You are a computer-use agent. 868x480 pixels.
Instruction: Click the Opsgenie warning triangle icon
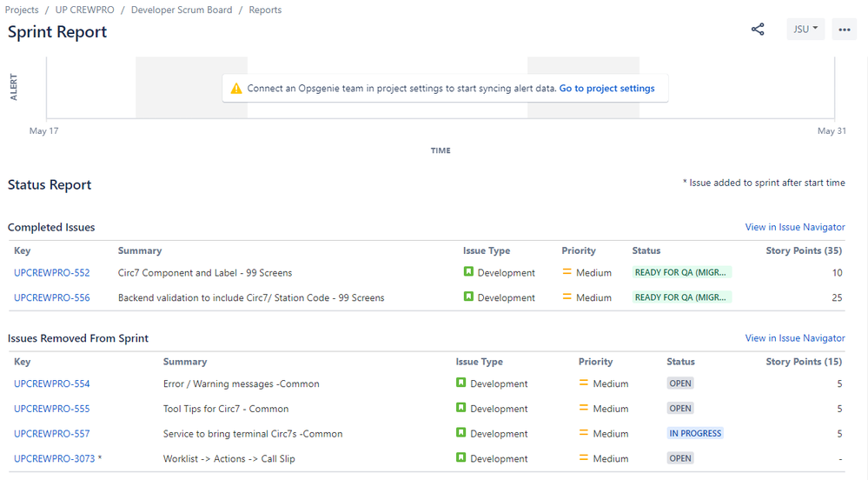coord(236,89)
